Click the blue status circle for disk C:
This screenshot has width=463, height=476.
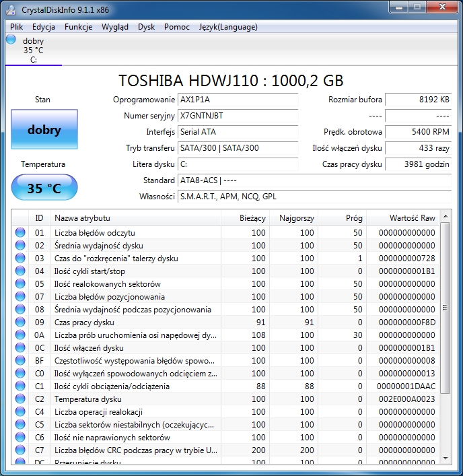click(11, 39)
